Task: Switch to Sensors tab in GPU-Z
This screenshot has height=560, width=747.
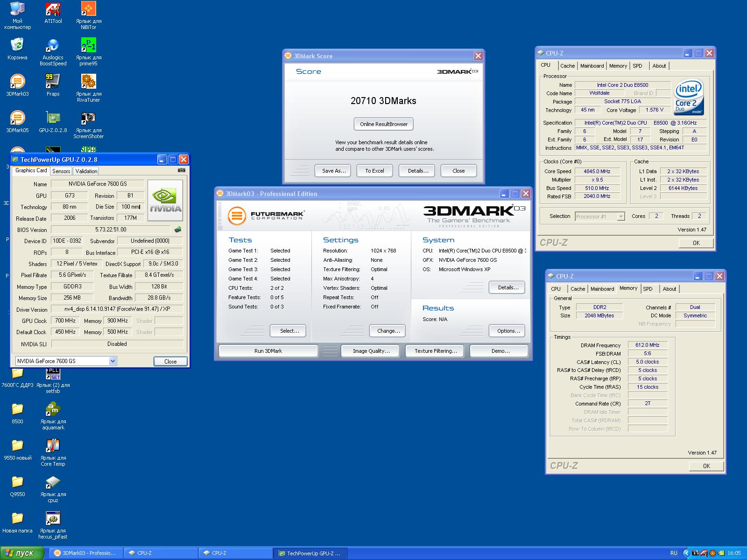Action: pos(61,171)
